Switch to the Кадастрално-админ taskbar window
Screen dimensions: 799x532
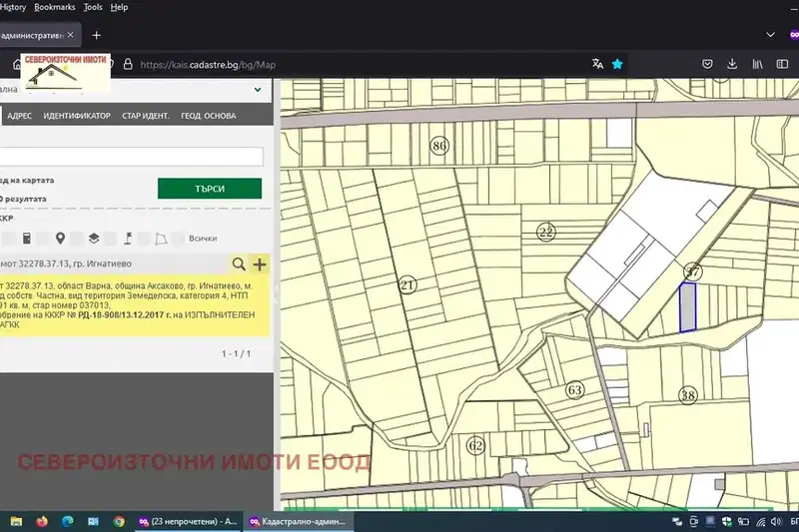(298, 521)
